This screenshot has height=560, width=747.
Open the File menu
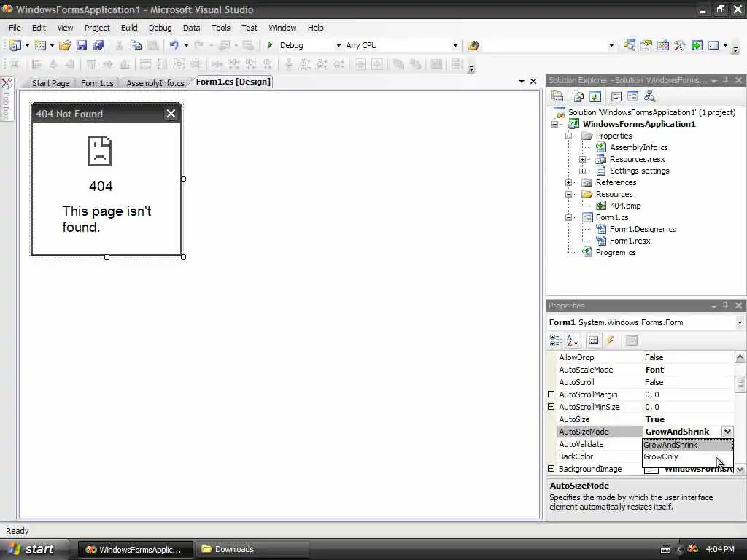point(15,28)
